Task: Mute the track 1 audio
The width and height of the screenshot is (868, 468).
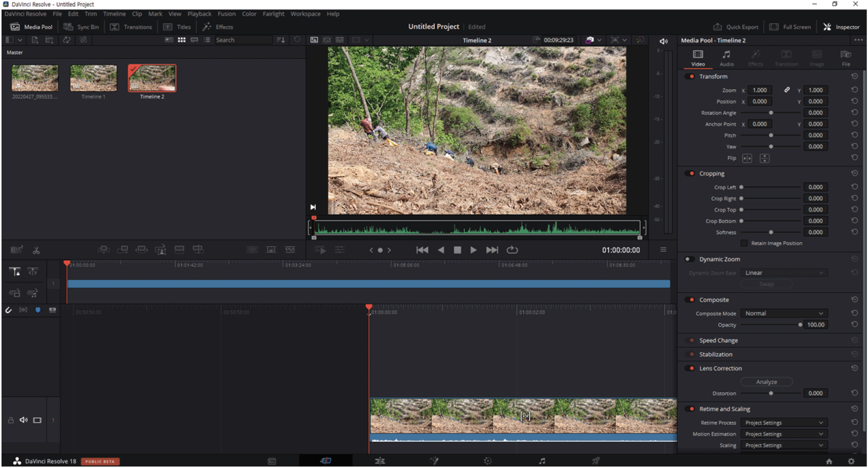Action: (x=24, y=420)
